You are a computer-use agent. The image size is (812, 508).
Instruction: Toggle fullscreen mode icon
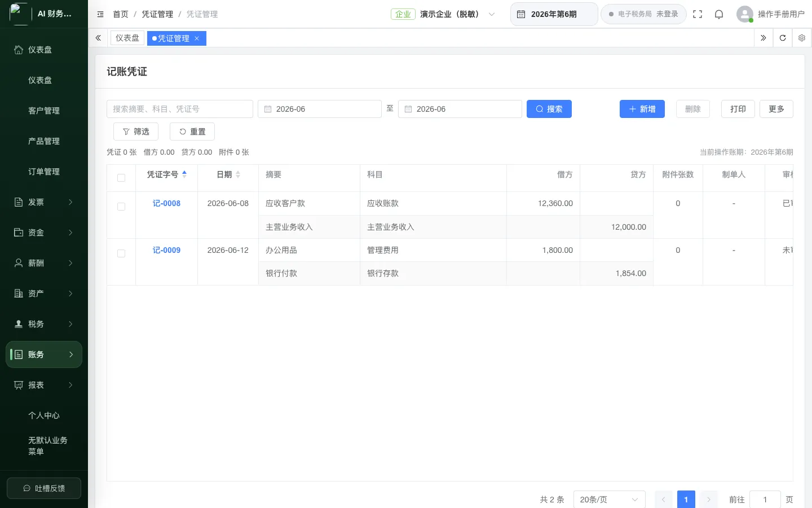[698, 14]
